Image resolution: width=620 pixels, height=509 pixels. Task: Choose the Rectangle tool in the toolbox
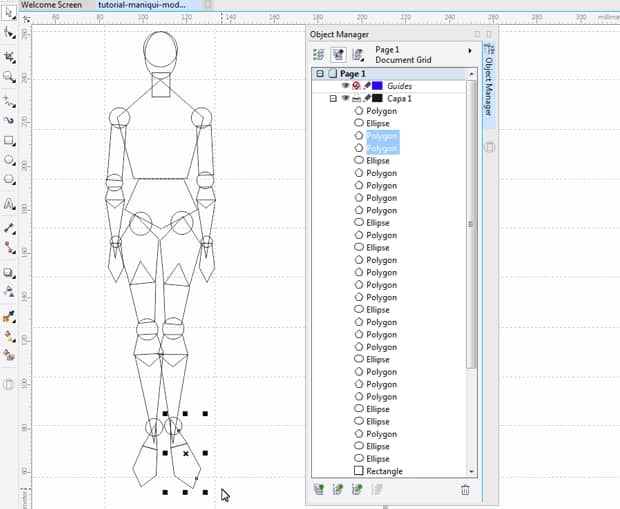coord(10,141)
